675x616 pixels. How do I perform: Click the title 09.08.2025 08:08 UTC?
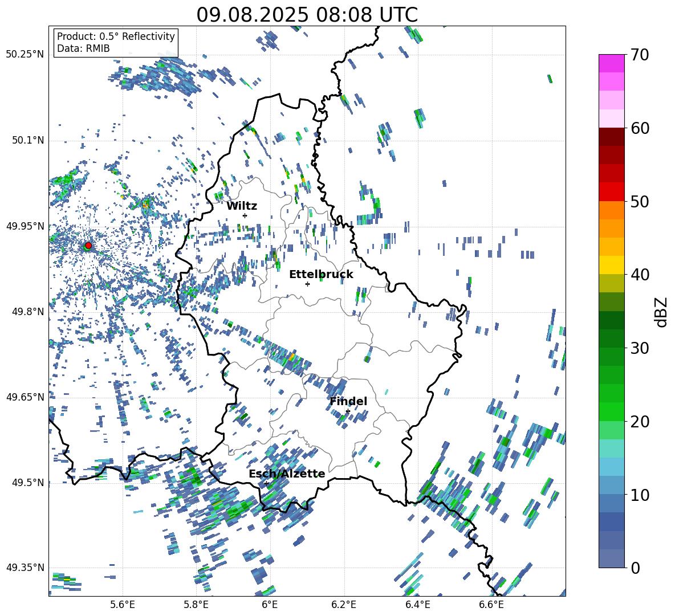pos(307,15)
